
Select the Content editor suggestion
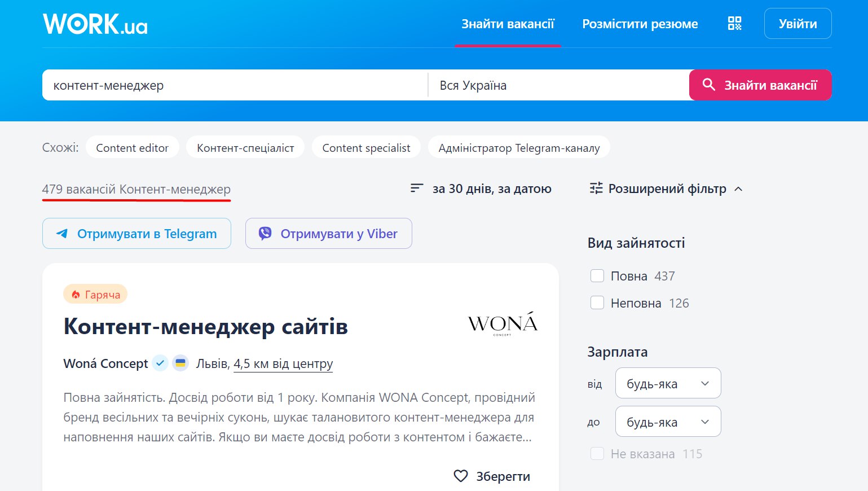(x=133, y=148)
